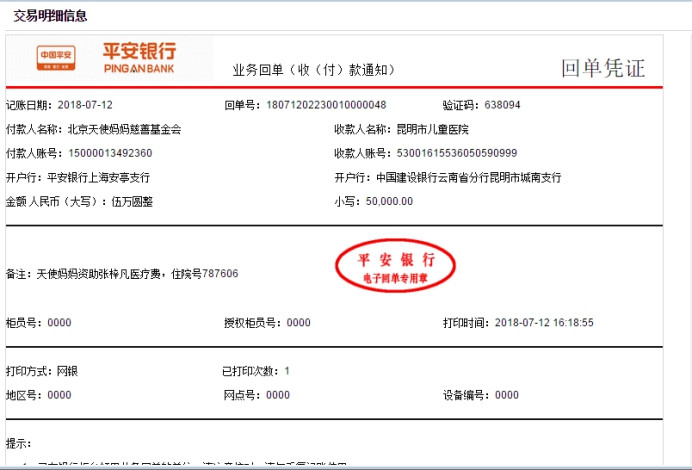Click payee name 昆明市儿童医院
This screenshot has width=692, height=470.
click(432, 129)
